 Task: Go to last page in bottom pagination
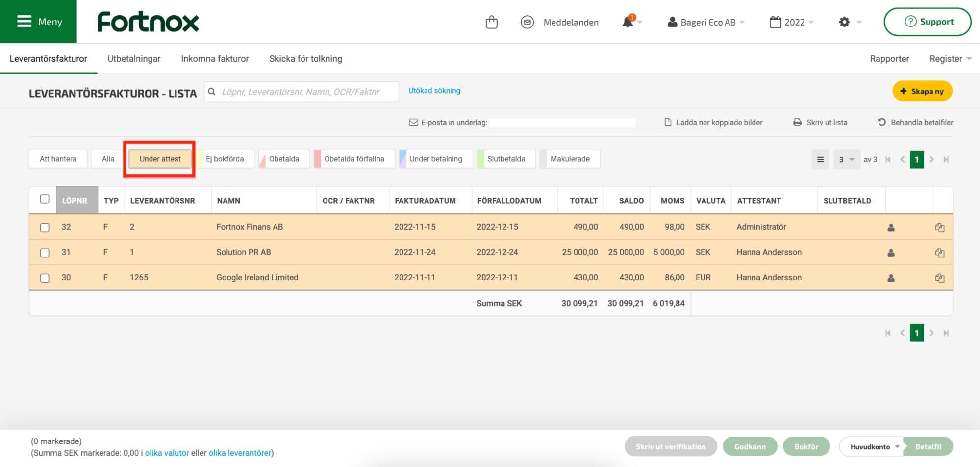click(946, 333)
